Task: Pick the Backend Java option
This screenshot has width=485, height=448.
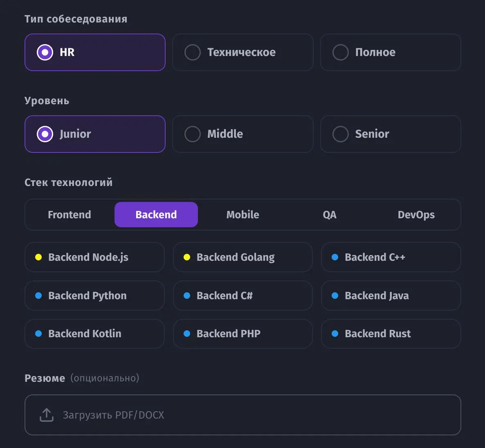Action: point(391,296)
